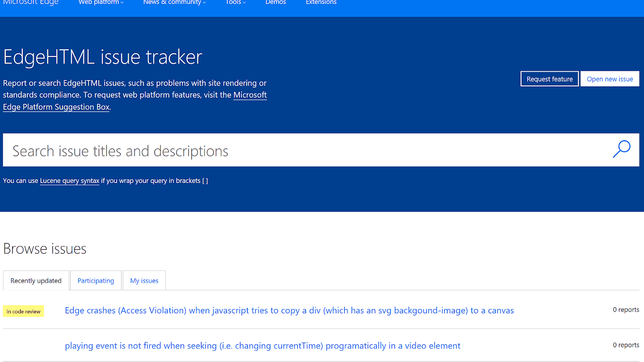Open the Microsoft Edge home link
Viewport: 644px width, 362px height.
click(31, 2)
